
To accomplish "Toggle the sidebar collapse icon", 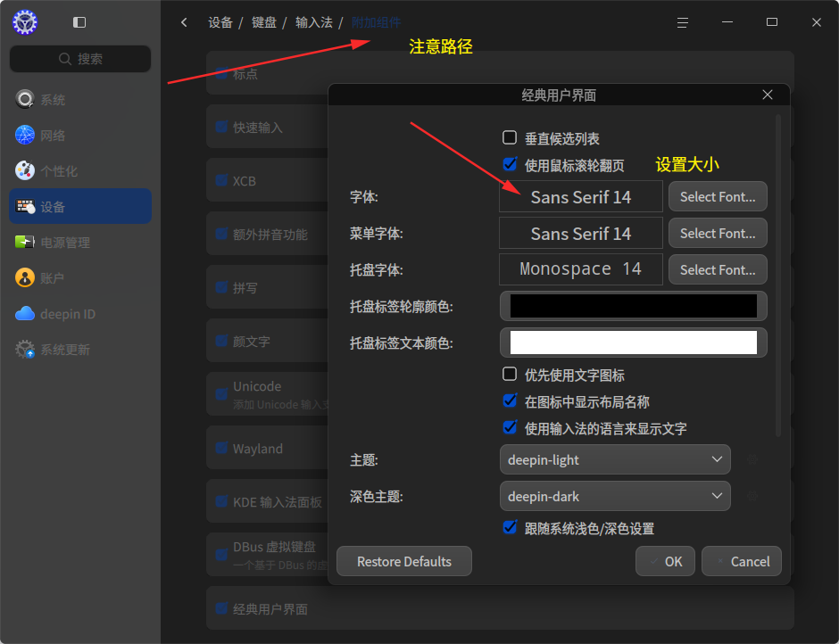I will pyautogui.click(x=79, y=22).
